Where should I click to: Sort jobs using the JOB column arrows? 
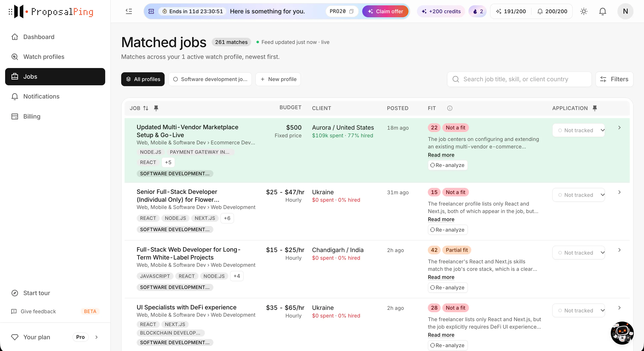pos(146,108)
